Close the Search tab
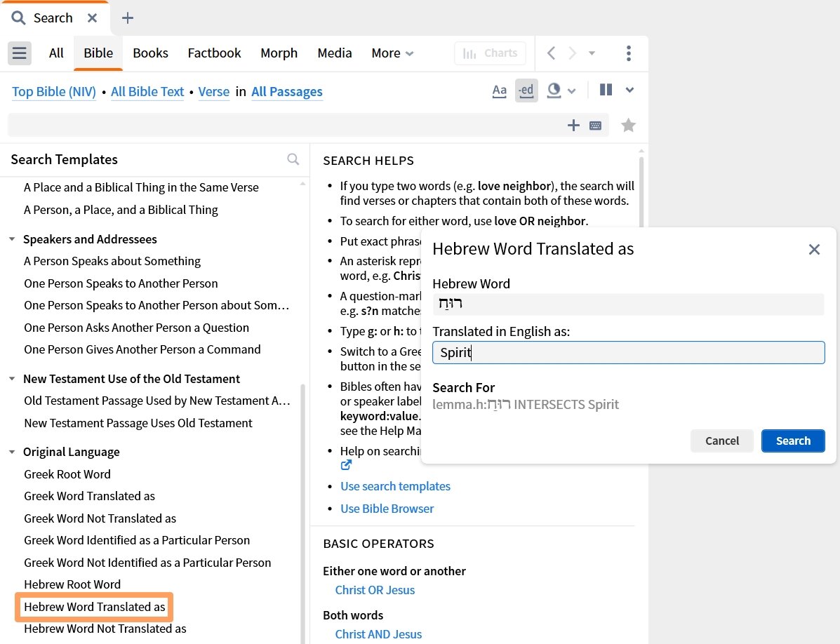Image resolution: width=840 pixels, height=644 pixels. pos(92,18)
